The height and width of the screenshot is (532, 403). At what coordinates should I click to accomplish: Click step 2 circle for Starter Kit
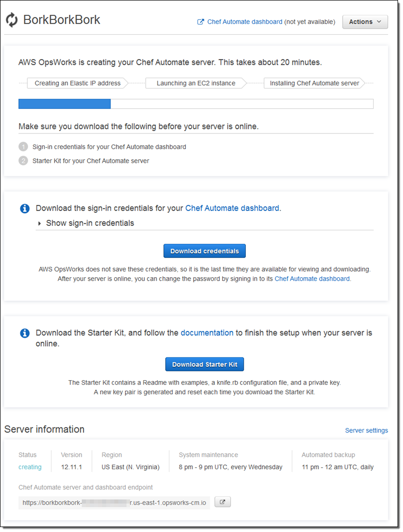coord(23,161)
